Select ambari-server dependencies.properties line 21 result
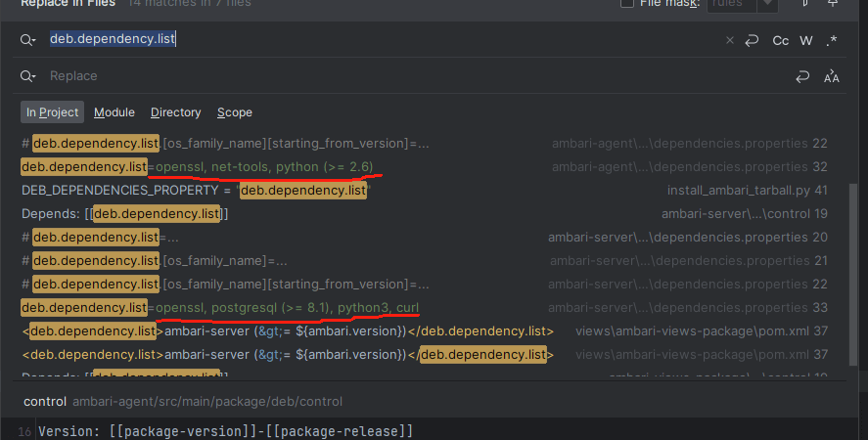This screenshot has width=868, height=440. (425, 261)
